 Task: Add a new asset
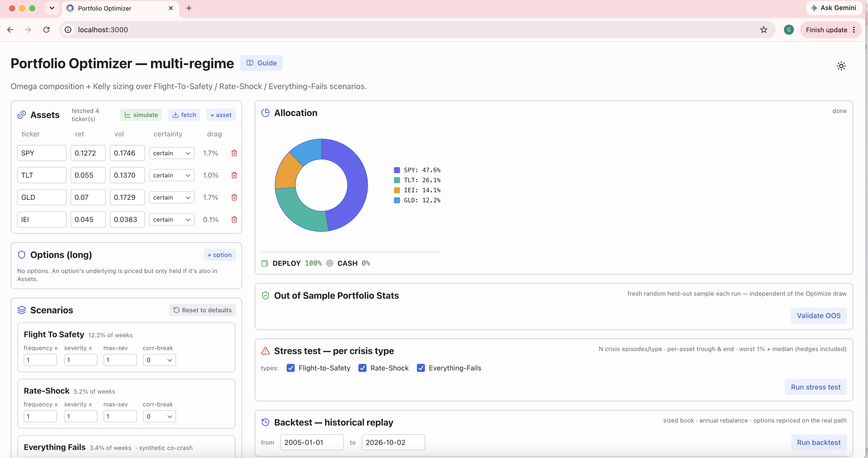point(221,115)
